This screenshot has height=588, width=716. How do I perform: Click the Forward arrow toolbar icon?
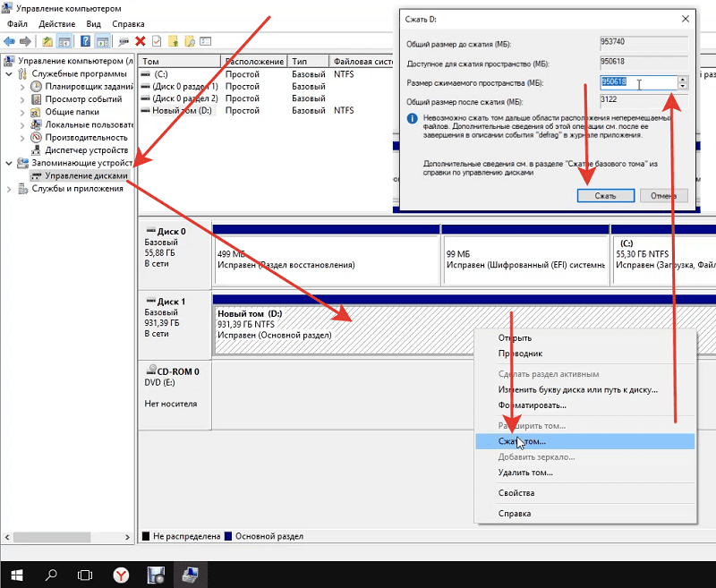(x=26, y=41)
